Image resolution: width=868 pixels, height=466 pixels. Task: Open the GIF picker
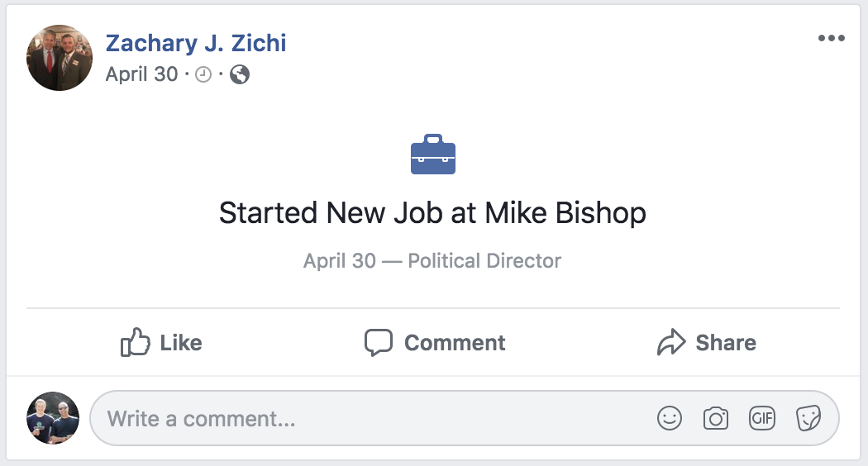tap(762, 419)
